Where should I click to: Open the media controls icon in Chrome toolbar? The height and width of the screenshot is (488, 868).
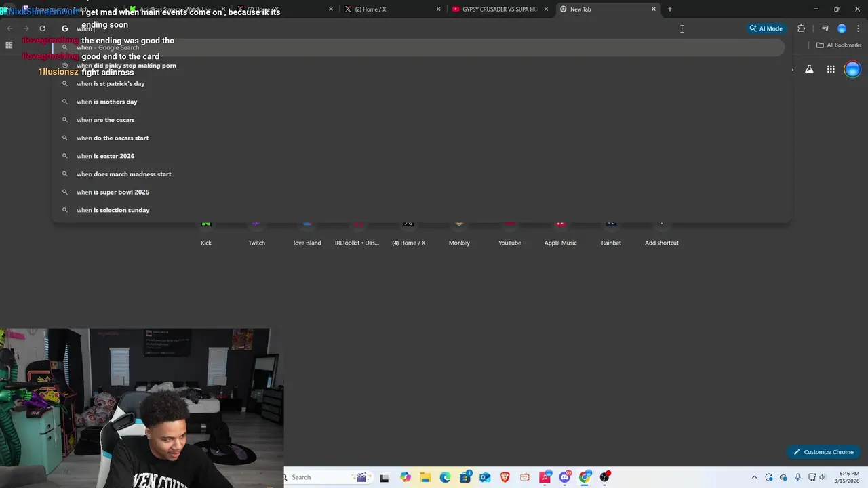[x=825, y=28]
